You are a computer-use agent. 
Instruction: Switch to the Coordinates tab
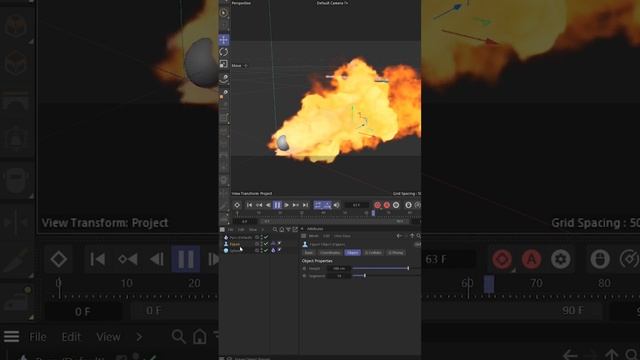[330, 253]
